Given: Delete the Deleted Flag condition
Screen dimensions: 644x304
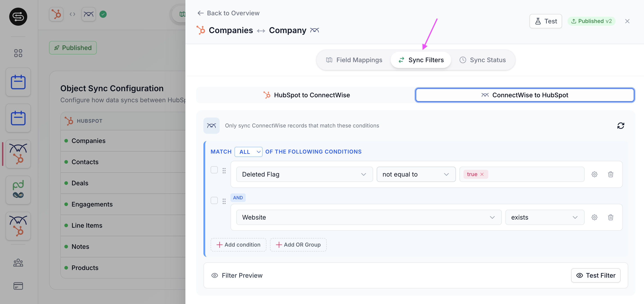Looking at the screenshot, I should coord(611,174).
